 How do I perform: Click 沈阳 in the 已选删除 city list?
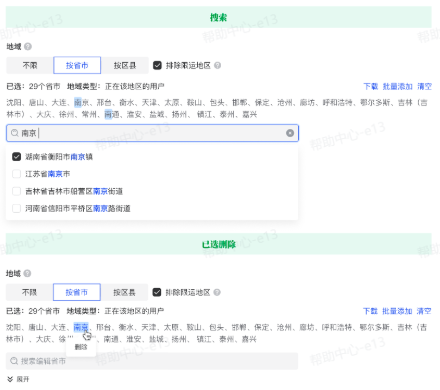[14, 327]
